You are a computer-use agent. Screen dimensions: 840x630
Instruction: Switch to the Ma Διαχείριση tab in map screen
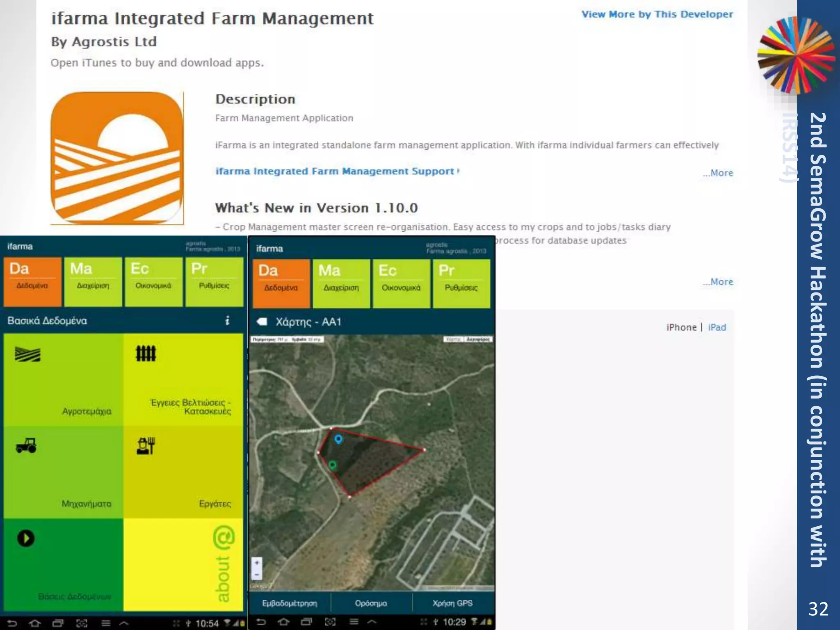tap(341, 283)
